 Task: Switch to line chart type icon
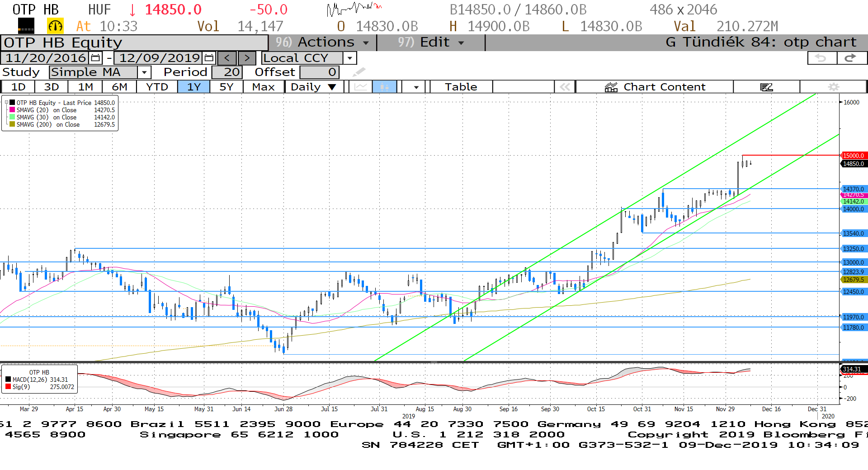click(x=361, y=87)
